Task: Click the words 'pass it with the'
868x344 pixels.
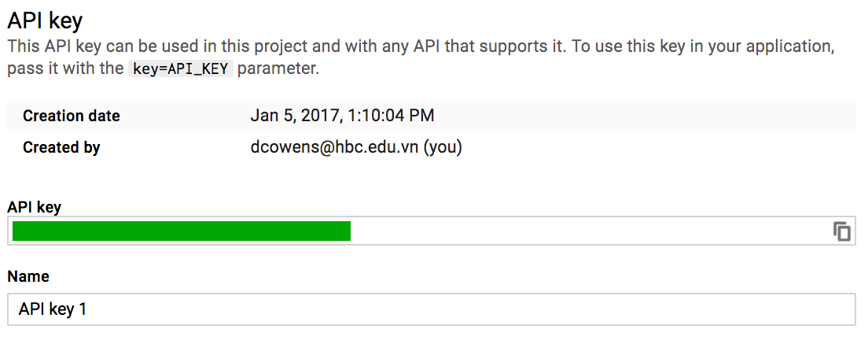Action: pyautogui.click(x=65, y=69)
